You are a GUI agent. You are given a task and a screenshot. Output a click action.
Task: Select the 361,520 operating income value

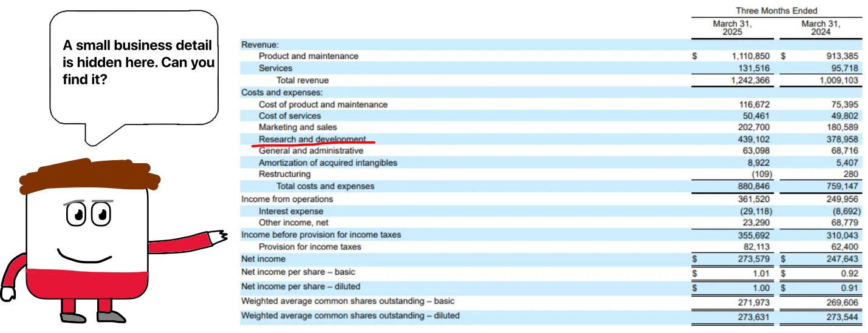755,199
